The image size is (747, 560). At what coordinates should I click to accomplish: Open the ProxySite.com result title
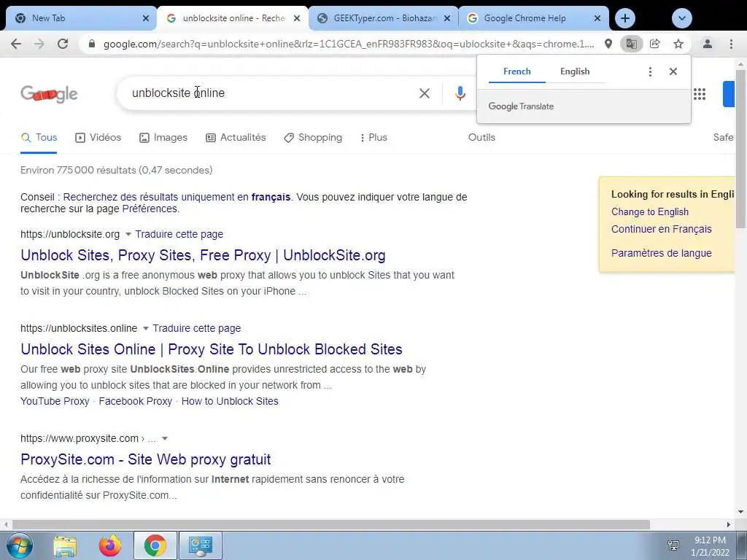point(146,459)
